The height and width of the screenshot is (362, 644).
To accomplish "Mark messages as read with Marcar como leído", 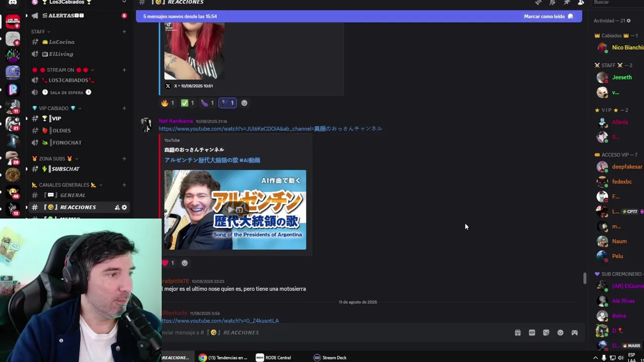I will pos(548,17).
